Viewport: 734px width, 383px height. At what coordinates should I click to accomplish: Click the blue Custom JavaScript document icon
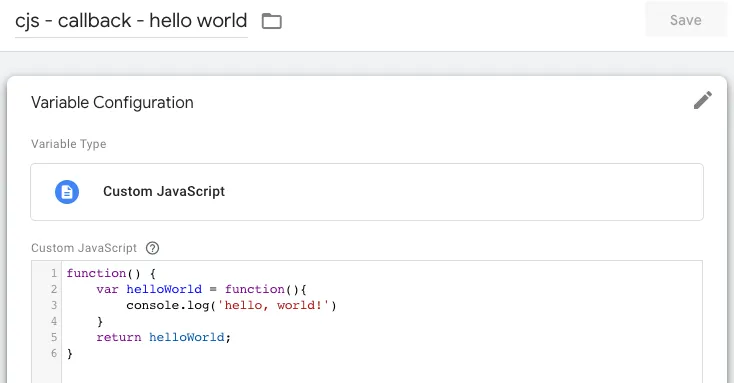(x=67, y=192)
